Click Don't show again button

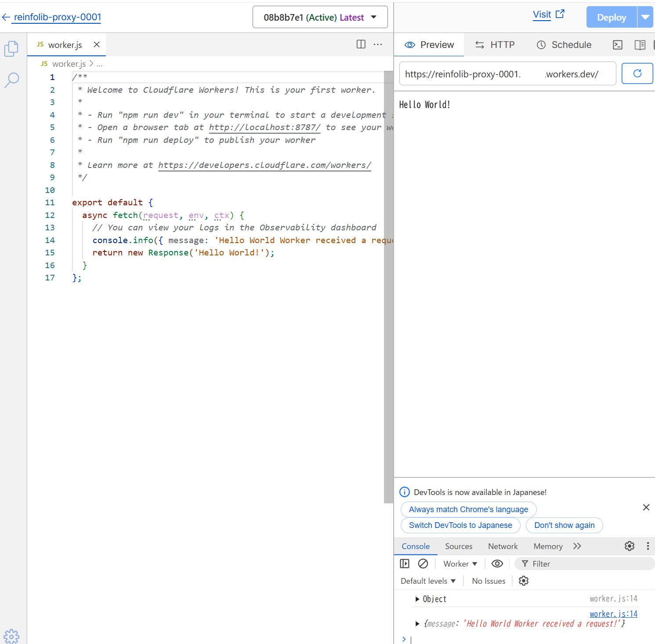tap(565, 525)
